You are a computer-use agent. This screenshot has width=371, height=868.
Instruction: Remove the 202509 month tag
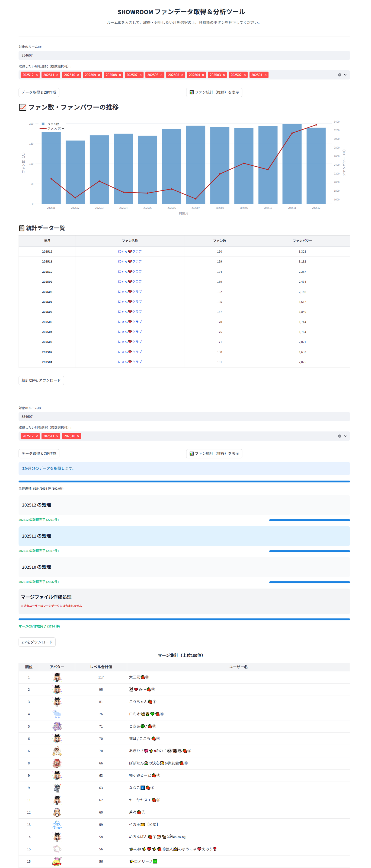point(99,75)
